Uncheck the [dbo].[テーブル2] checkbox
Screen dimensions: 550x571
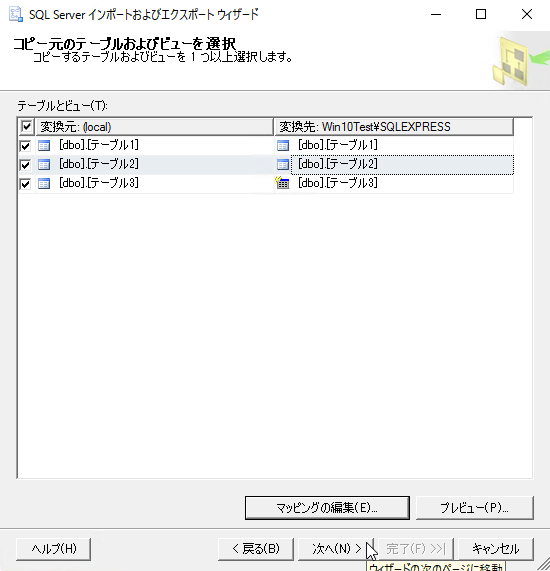click(25, 165)
